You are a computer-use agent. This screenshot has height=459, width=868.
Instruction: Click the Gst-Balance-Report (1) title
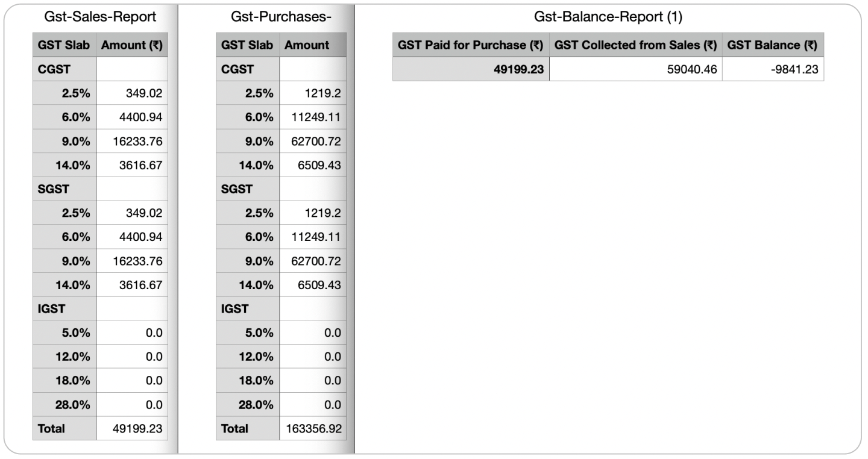(x=608, y=17)
